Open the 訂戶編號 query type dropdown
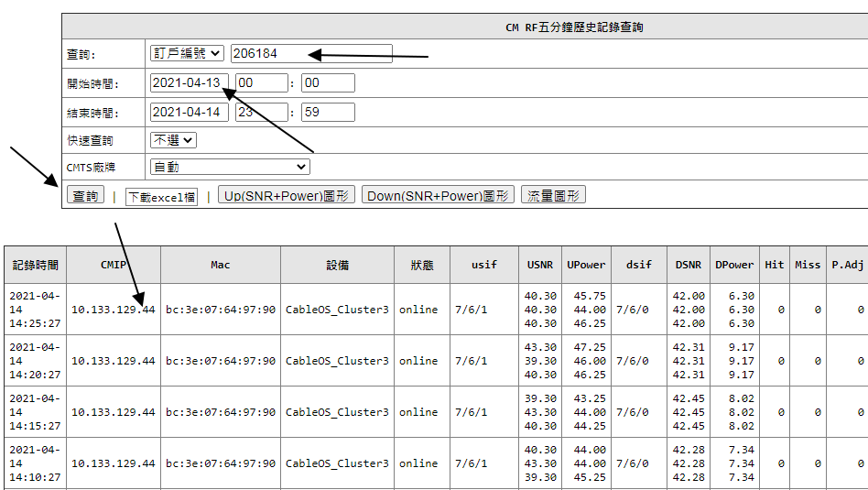The image size is (868, 490). pos(187,53)
